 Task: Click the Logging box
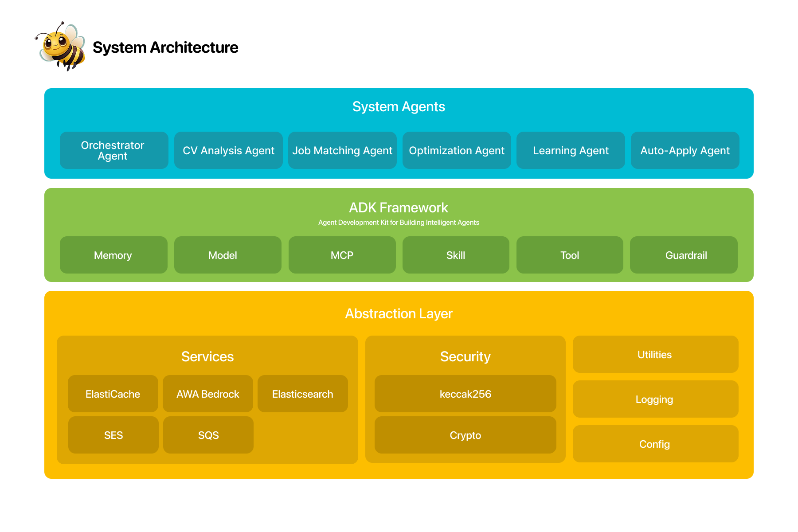(x=656, y=399)
